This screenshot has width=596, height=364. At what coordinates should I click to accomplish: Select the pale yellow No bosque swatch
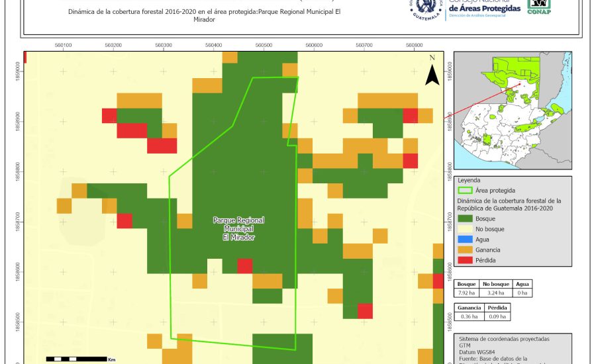point(465,229)
